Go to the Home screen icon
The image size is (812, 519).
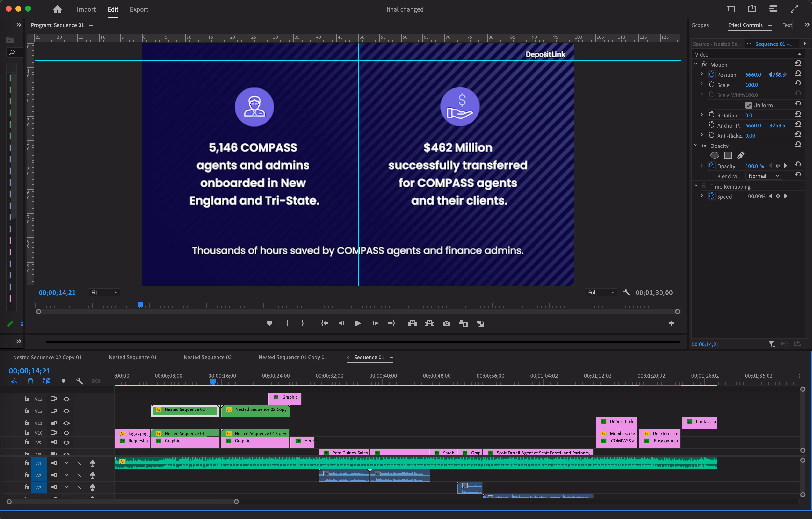(57, 9)
